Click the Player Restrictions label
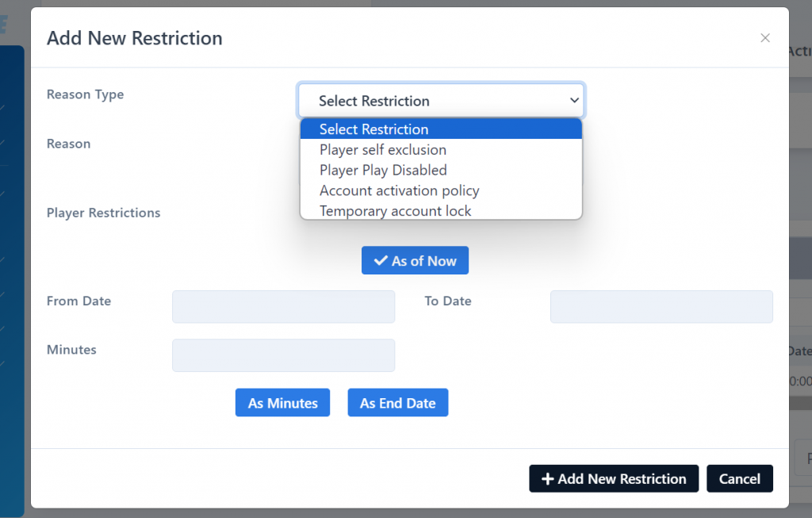This screenshot has height=518, width=812. [x=103, y=213]
